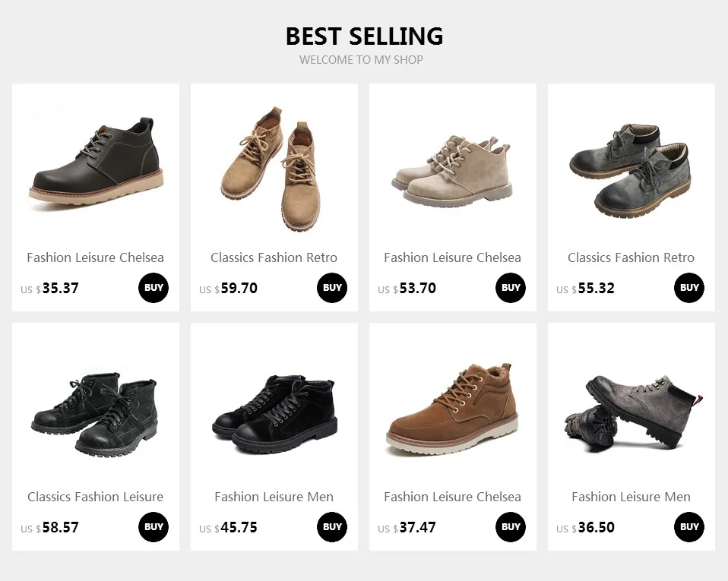
Task: Select the Fashion Leisure Chelsea title priced $37.47
Action: (452, 497)
